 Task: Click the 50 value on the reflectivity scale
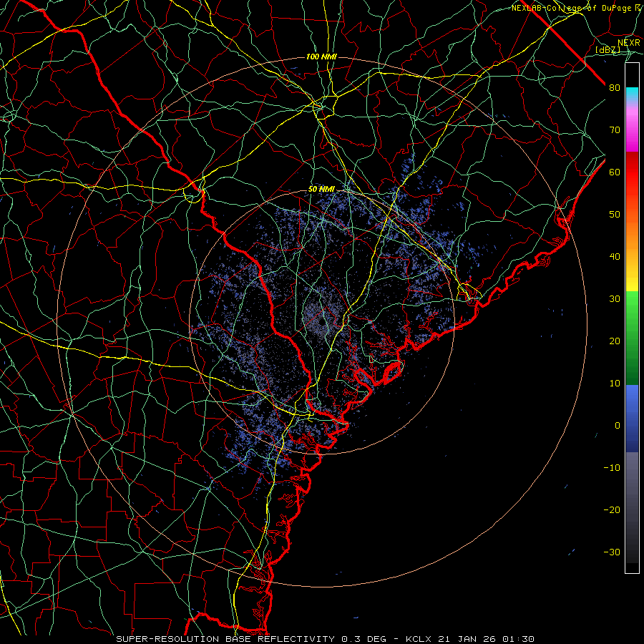pos(615,215)
